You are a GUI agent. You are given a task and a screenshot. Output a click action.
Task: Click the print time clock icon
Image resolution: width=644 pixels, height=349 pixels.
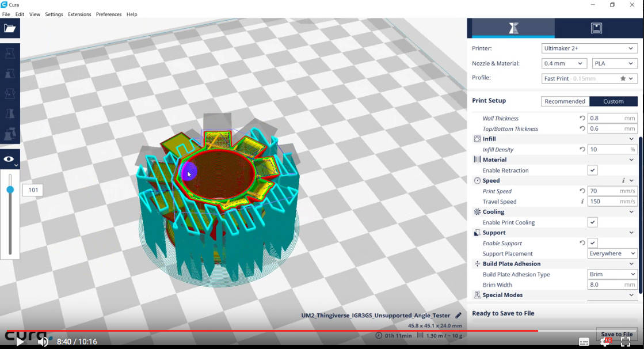(x=379, y=335)
